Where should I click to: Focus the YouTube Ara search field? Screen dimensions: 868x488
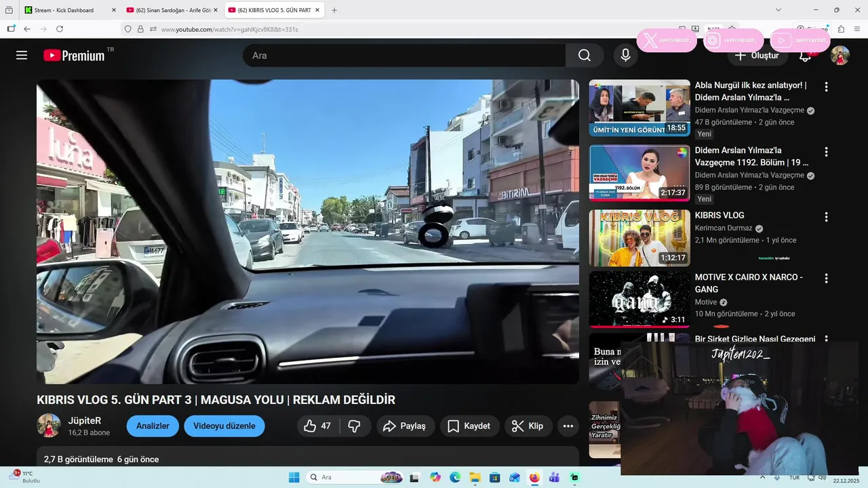point(404,56)
